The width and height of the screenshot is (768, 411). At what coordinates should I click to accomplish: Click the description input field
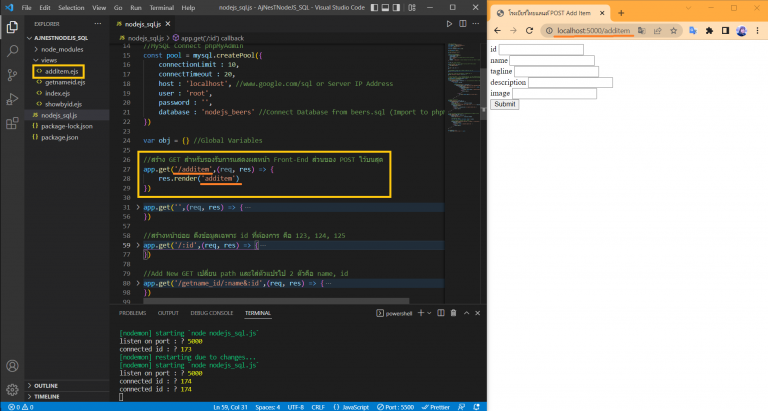pos(569,82)
